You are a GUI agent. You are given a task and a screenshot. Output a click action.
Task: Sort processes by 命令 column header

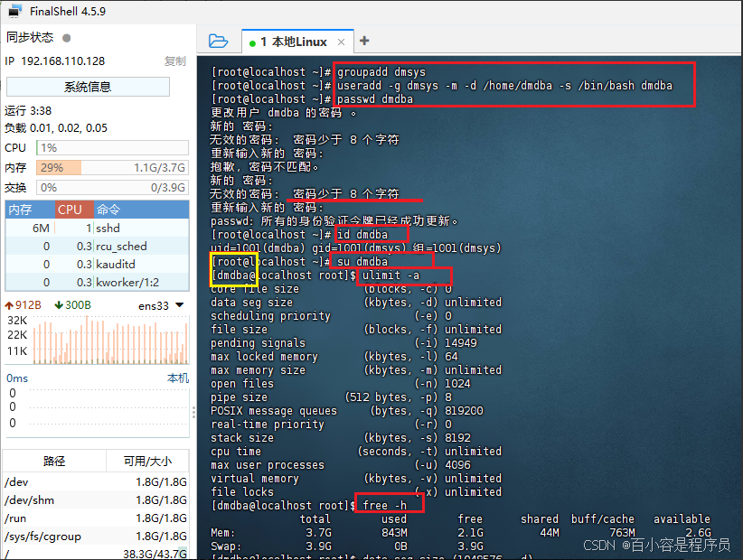(141, 210)
